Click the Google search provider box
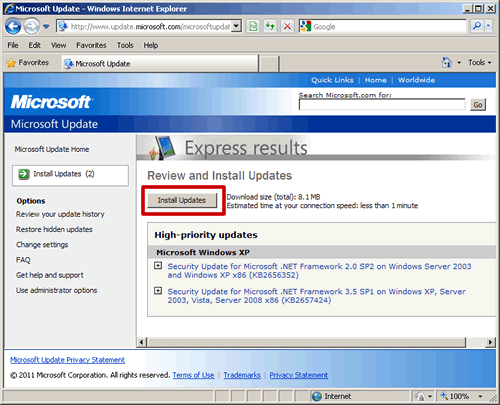Screen dimensions: 500x405 pos(382,26)
